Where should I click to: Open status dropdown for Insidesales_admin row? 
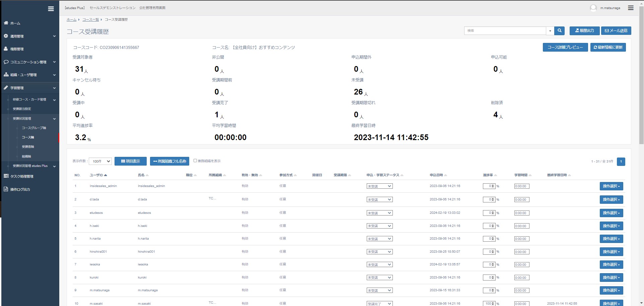click(379, 186)
